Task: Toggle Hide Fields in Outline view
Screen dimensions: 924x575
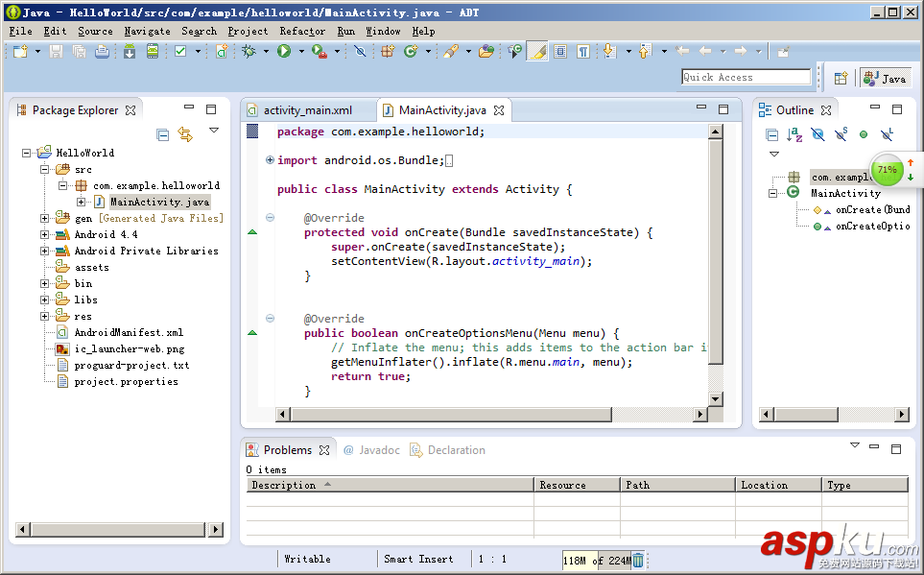Action: pyautogui.click(x=817, y=134)
